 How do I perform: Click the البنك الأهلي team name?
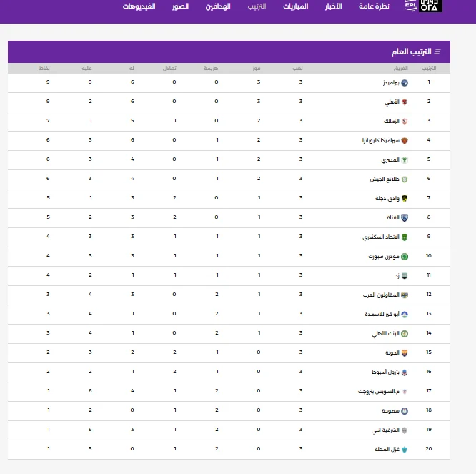click(x=385, y=334)
